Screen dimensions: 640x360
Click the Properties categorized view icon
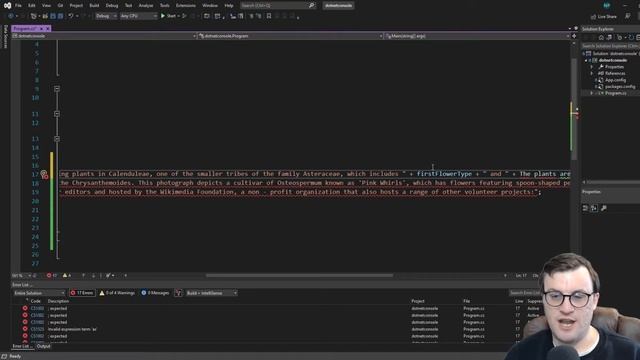tap(585, 208)
